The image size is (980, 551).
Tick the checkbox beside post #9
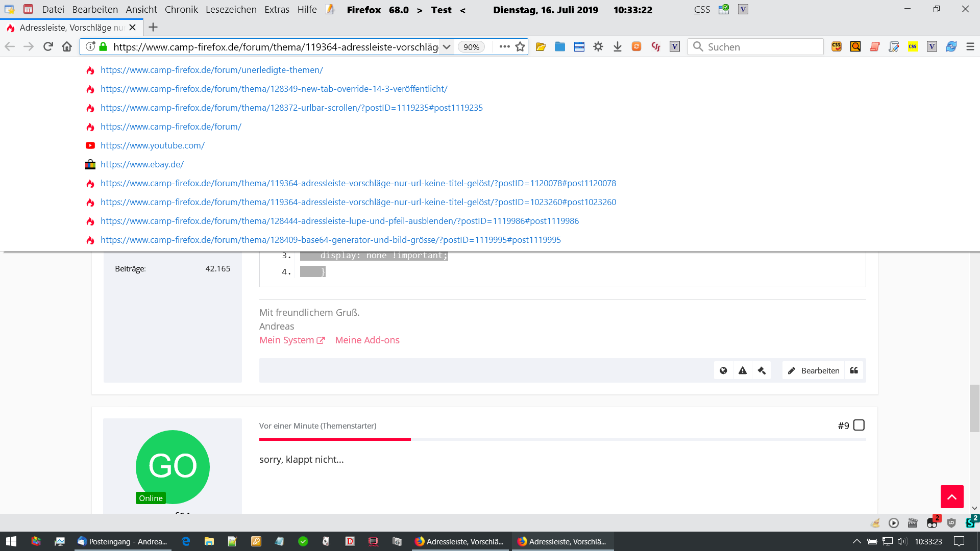point(859,425)
